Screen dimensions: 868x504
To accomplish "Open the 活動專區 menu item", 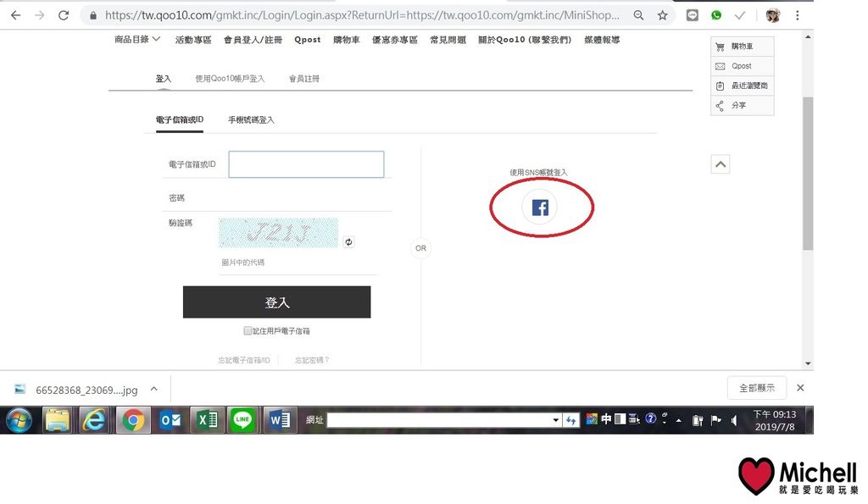I will [193, 40].
